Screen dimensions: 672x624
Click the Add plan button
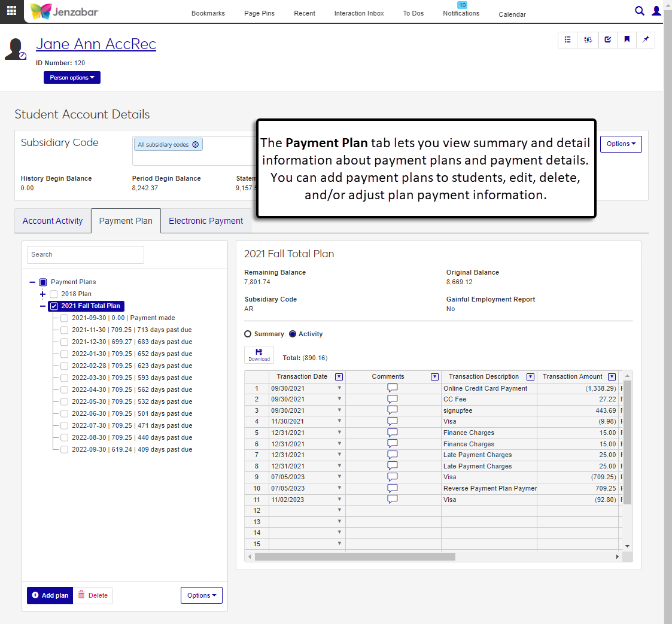[50, 595]
